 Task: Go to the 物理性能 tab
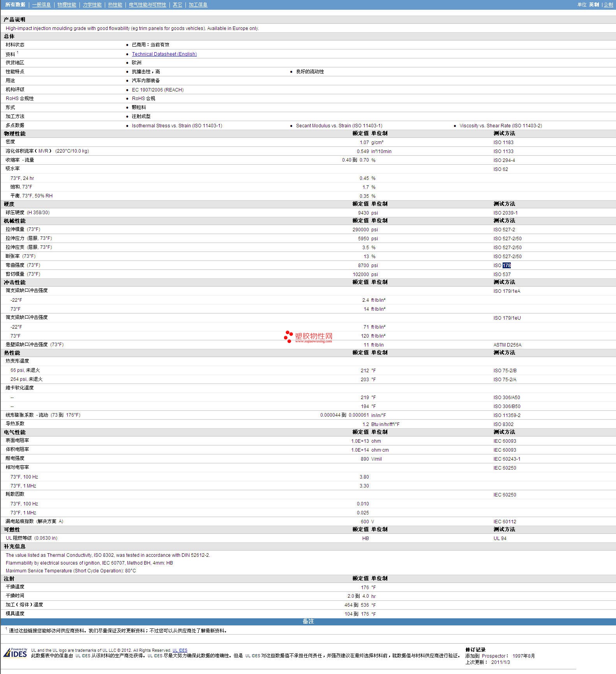click(67, 5)
